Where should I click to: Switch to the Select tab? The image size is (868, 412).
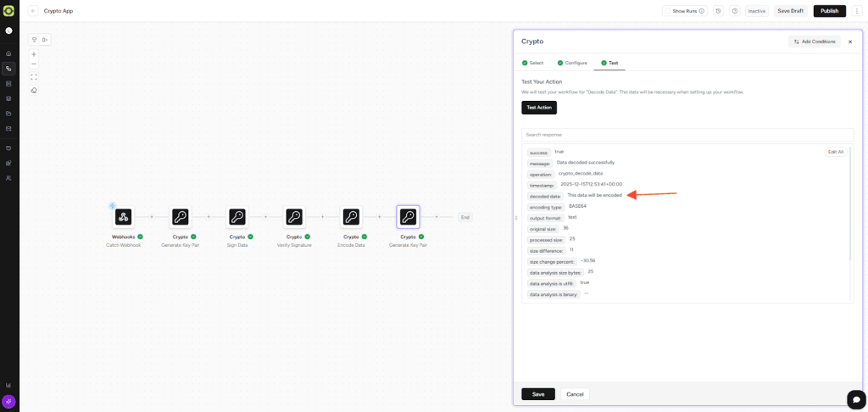coord(532,63)
